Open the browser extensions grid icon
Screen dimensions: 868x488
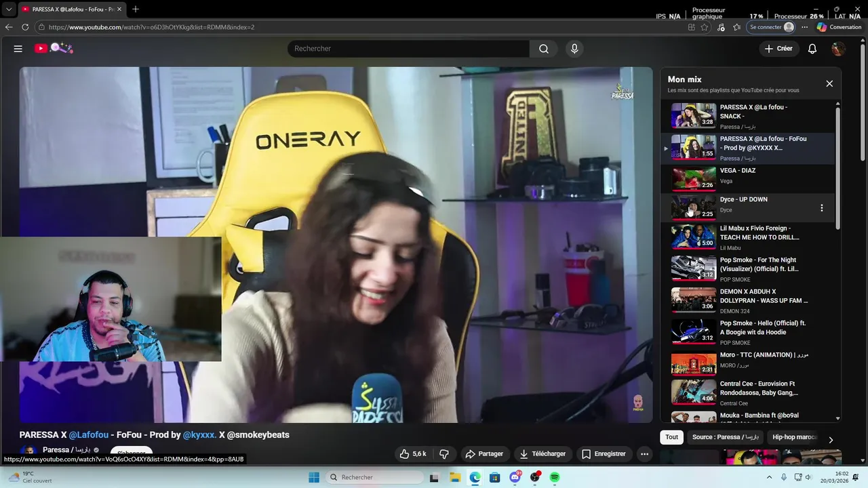691,27
